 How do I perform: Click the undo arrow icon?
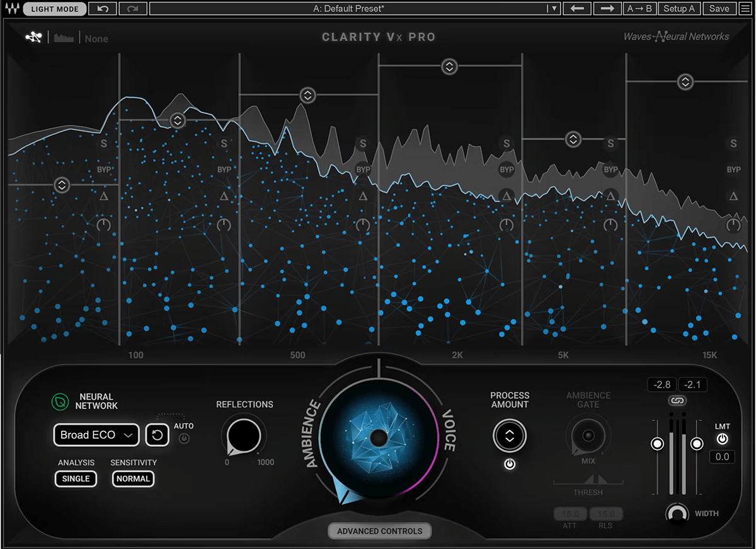pyautogui.click(x=102, y=9)
